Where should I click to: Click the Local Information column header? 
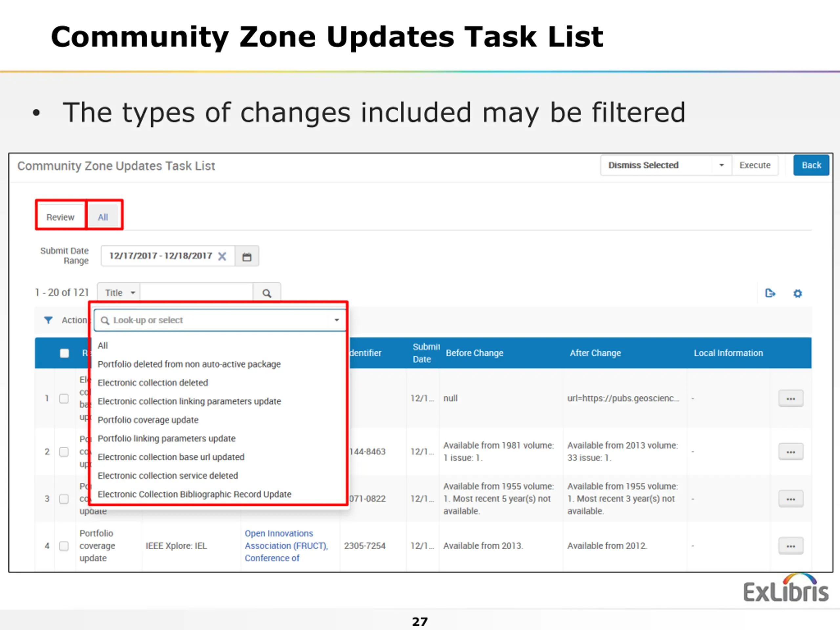pos(728,353)
